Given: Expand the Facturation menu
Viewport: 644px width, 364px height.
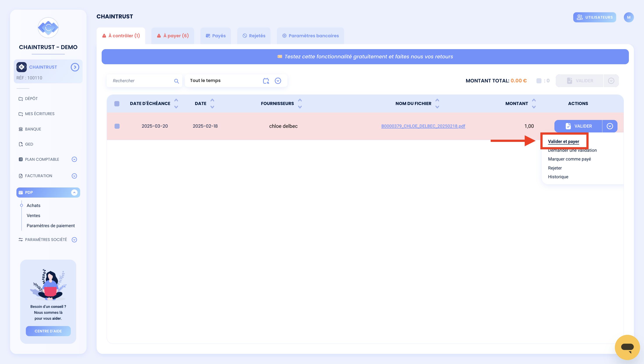Looking at the screenshot, I should (x=74, y=176).
